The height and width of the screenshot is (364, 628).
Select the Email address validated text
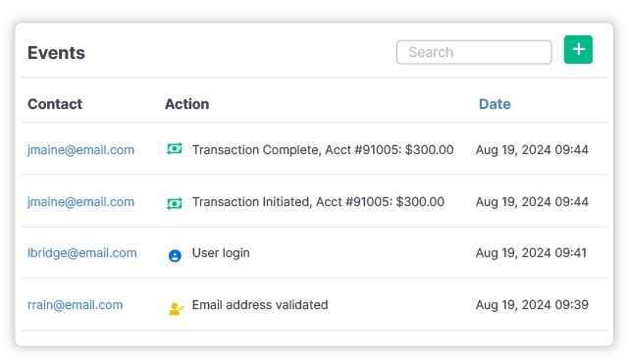click(x=260, y=305)
